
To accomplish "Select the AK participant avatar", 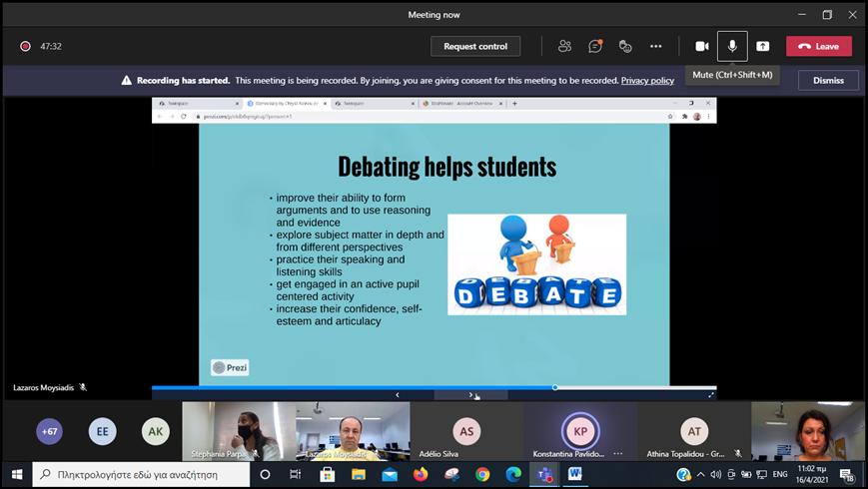I will (x=156, y=431).
